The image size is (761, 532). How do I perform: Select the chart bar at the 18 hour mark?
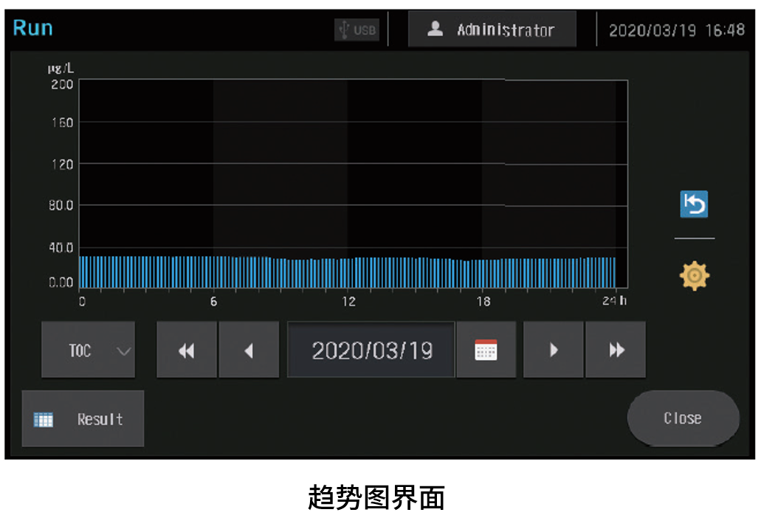point(483,274)
